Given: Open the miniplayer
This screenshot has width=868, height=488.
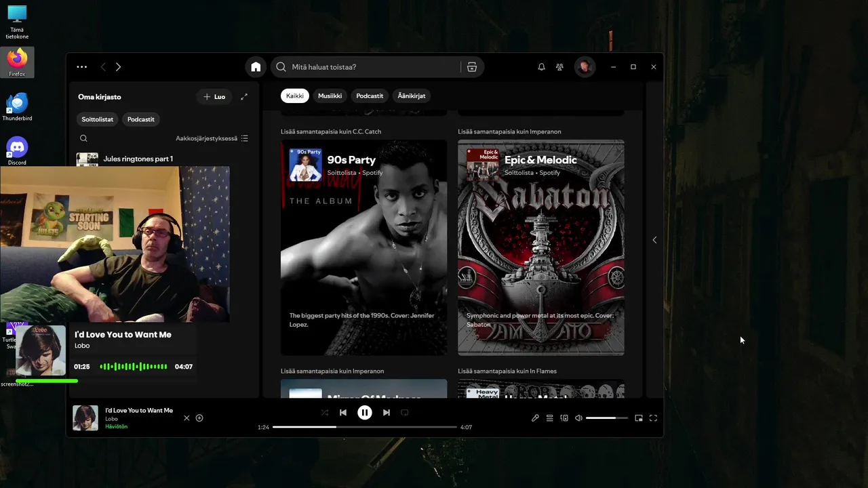Looking at the screenshot, I should click(639, 418).
